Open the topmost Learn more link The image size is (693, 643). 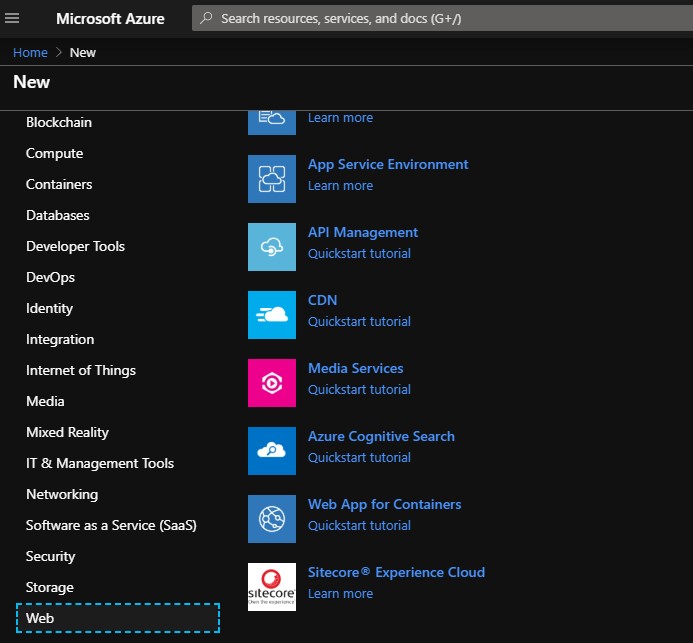pyautogui.click(x=340, y=118)
